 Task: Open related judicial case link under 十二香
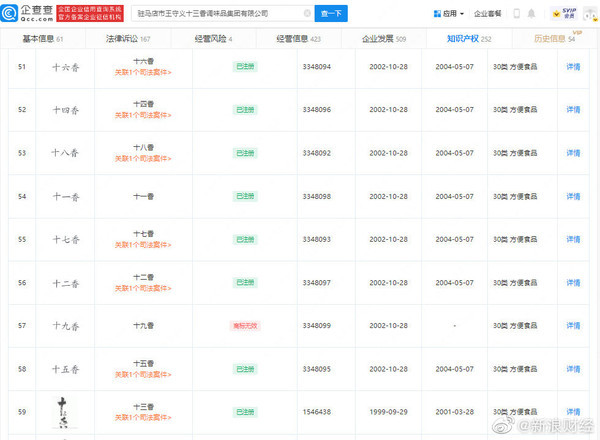coord(143,288)
